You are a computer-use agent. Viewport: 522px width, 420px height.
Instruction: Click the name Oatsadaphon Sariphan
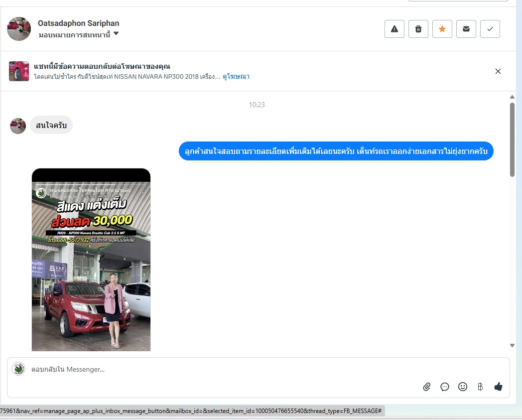79,23
